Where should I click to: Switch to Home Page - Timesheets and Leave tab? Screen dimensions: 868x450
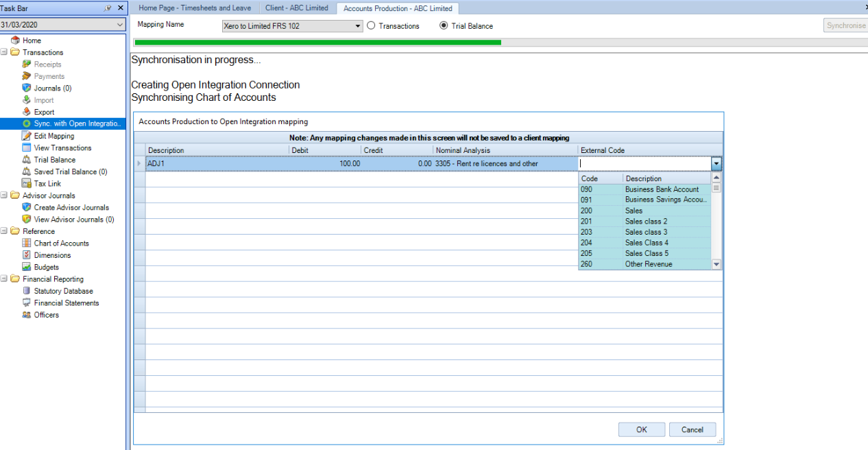pos(195,8)
